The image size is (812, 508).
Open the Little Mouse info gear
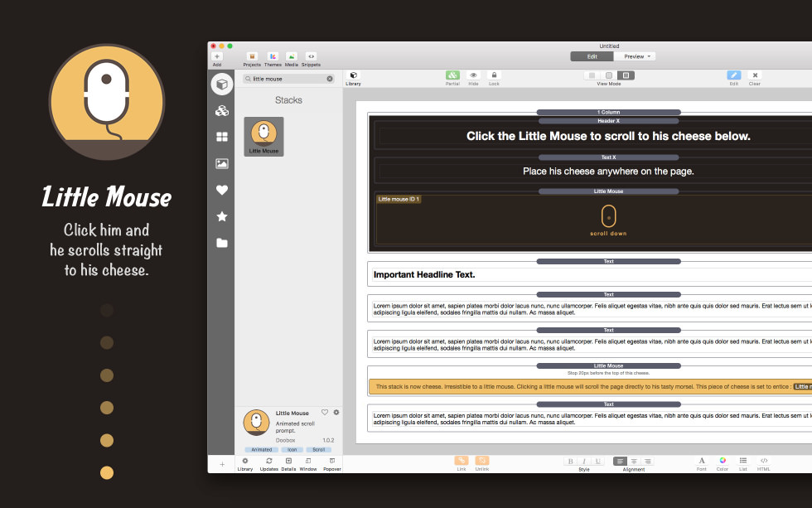click(x=336, y=412)
